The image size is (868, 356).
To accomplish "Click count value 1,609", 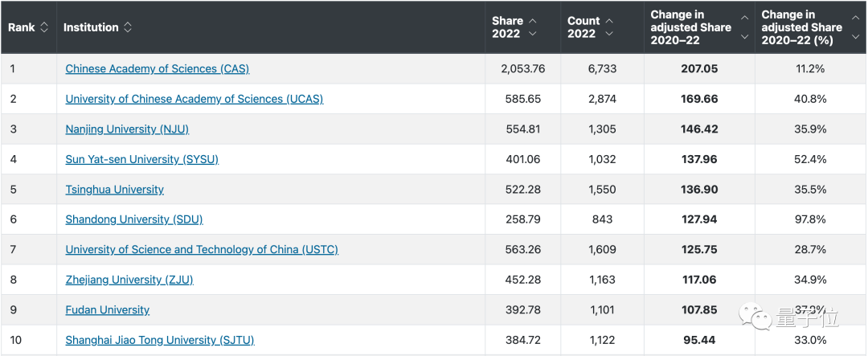I will [x=602, y=250].
